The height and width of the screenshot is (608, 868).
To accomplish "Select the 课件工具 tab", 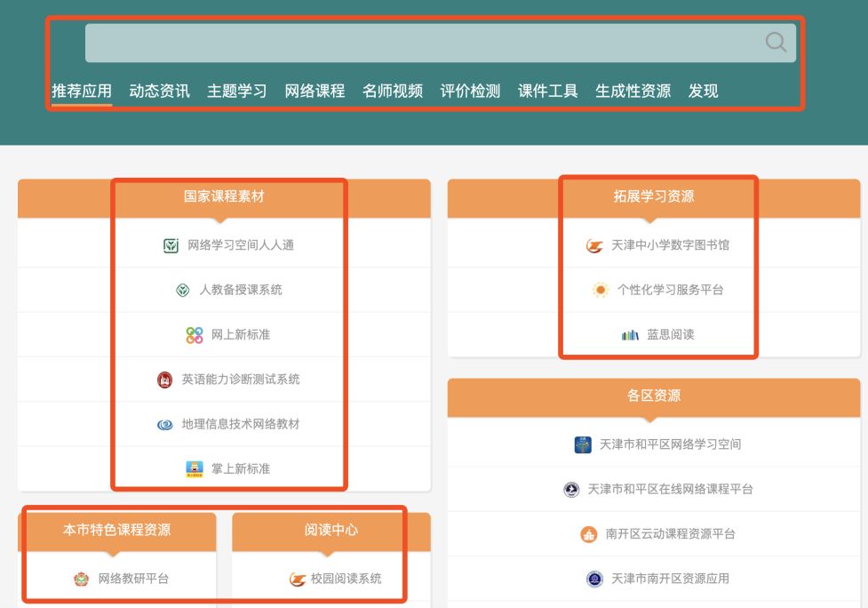I will click(548, 91).
